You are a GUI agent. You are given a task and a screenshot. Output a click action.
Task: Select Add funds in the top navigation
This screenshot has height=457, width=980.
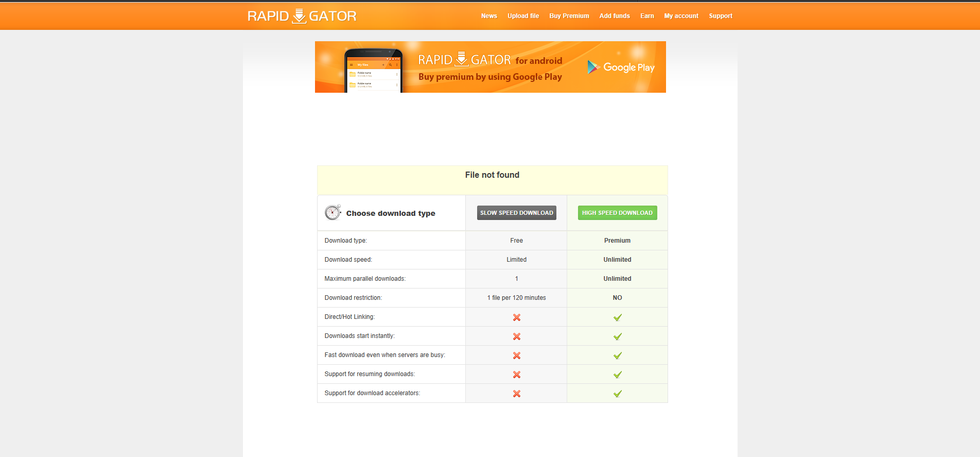(x=614, y=16)
